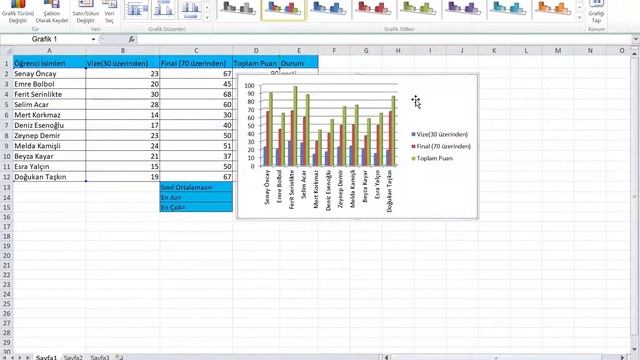The height and width of the screenshot is (360, 640).
Task: Click the Ferit Serinlikte chart axis label
Action: (x=291, y=190)
